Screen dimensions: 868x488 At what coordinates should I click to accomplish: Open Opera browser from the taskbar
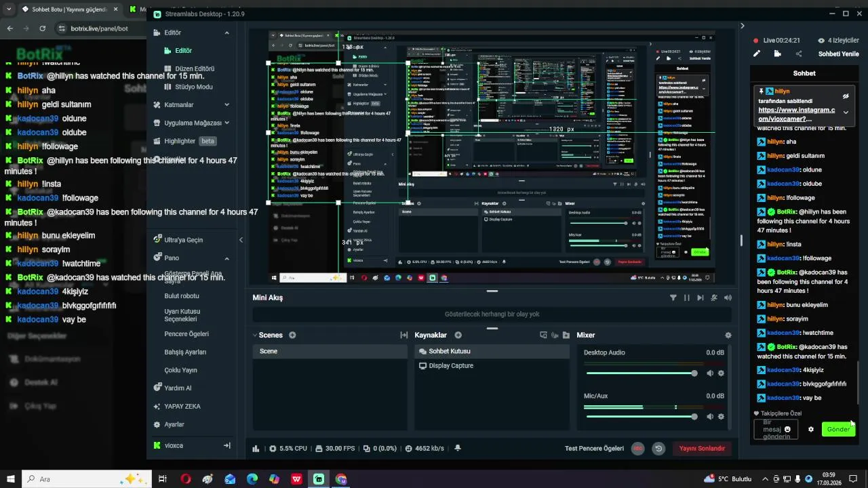tap(186, 479)
